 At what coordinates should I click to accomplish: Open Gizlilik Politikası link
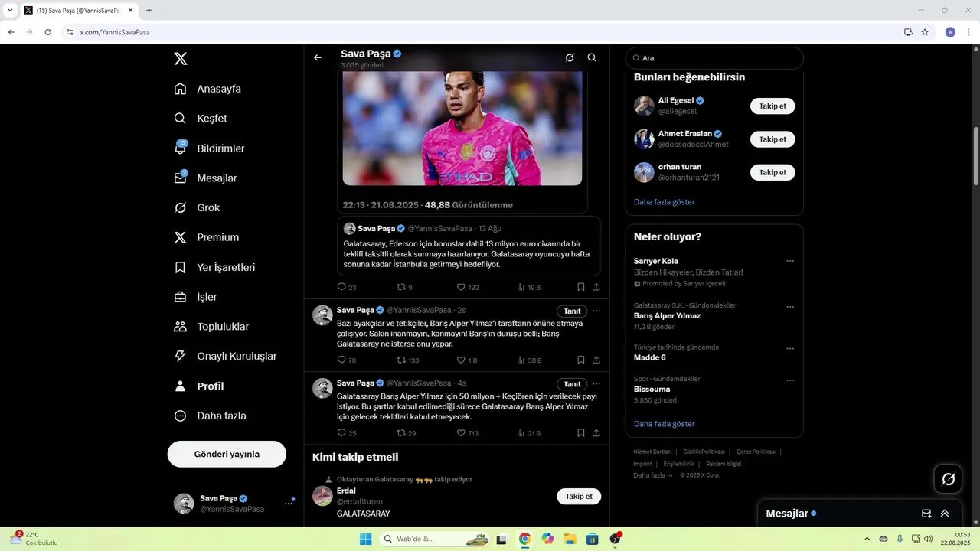[x=704, y=452]
